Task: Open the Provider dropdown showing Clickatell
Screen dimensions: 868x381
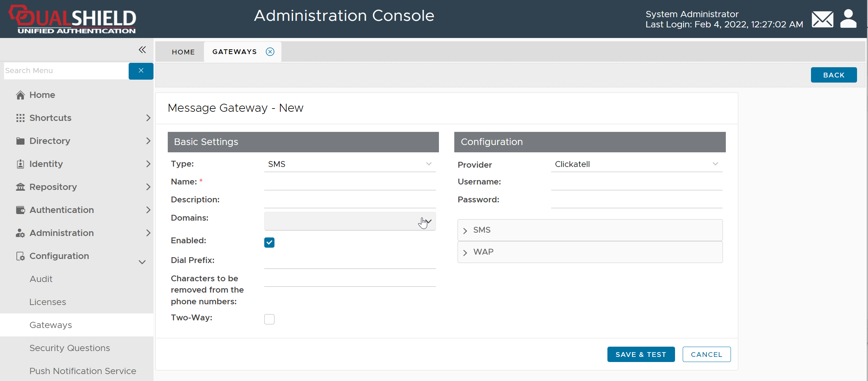Action: tap(636, 164)
